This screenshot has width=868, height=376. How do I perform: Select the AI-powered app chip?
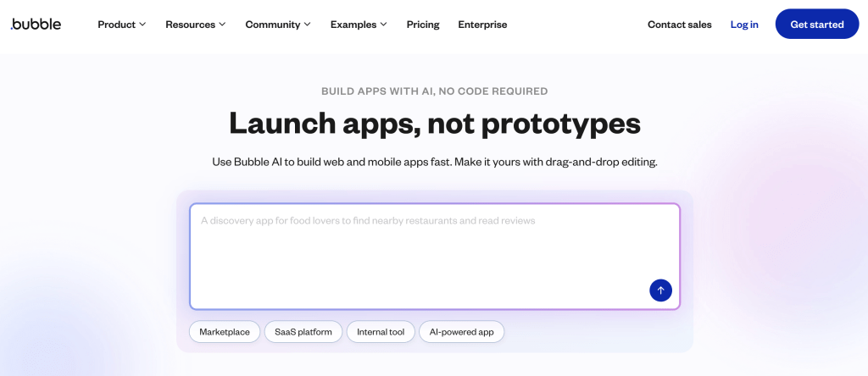point(462,332)
